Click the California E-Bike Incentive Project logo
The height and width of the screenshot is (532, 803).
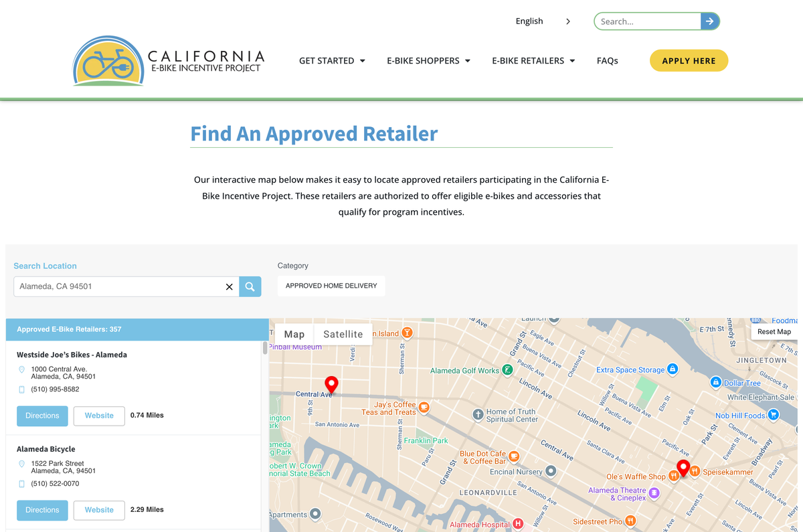(x=169, y=61)
